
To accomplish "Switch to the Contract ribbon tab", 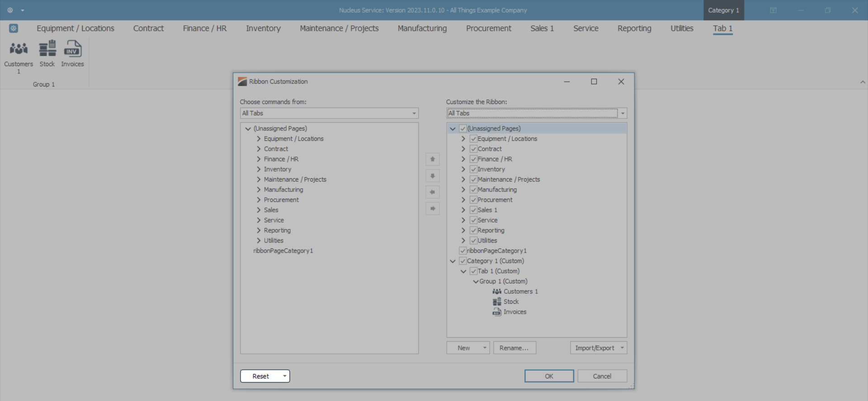I will coord(148,29).
